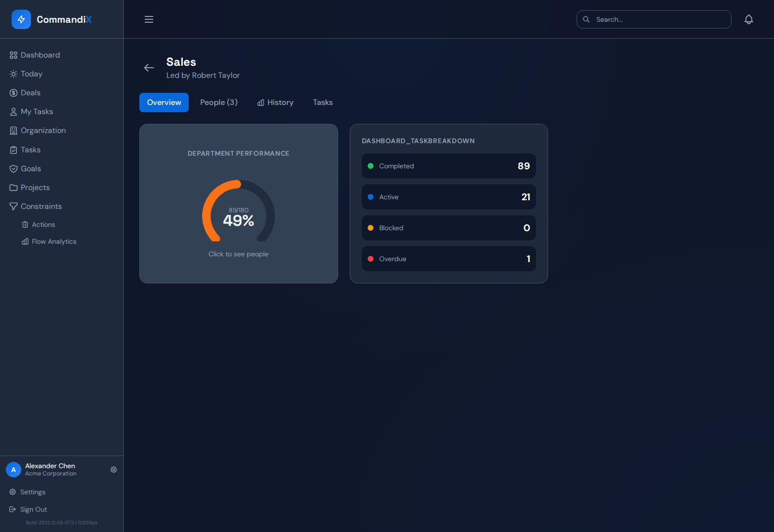This screenshot has height=532, width=774.
Task: Click the Goals shield icon
Action: coord(14,169)
